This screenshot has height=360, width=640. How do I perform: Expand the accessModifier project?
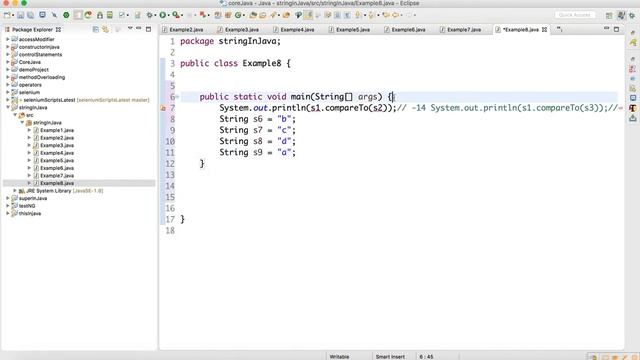click(x=8, y=39)
